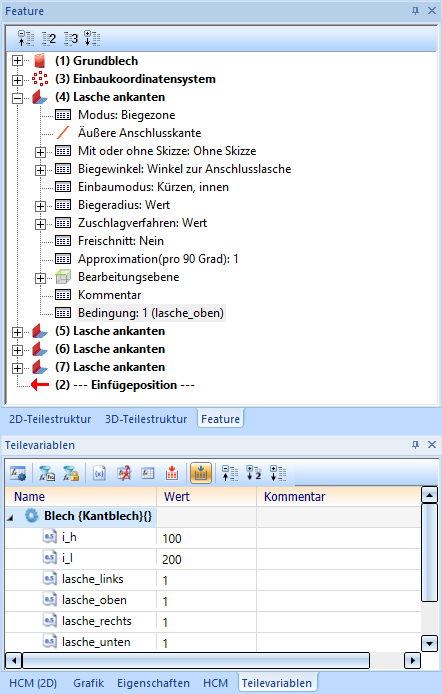Image resolution: width=442 pixels, height=694 pixels.
Task: Expand the (5) Lasche ankanten node
Action: tap(17, 332)
